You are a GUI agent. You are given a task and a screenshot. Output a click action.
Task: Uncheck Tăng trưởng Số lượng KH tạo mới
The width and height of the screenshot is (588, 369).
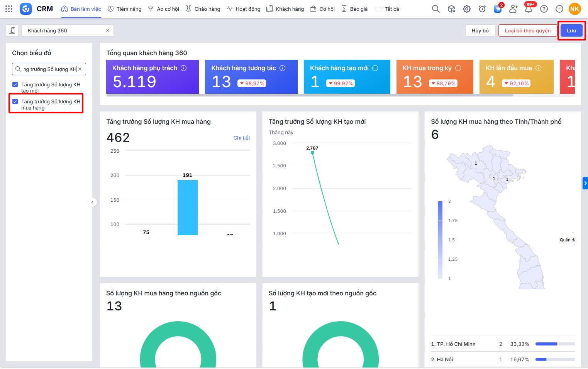(x=15, y=84)
